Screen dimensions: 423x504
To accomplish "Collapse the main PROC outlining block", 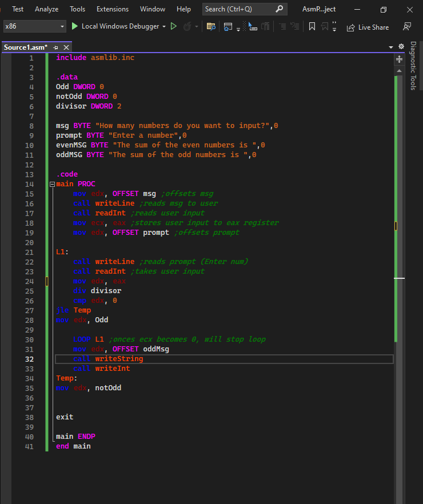I will tap(52, 184).
